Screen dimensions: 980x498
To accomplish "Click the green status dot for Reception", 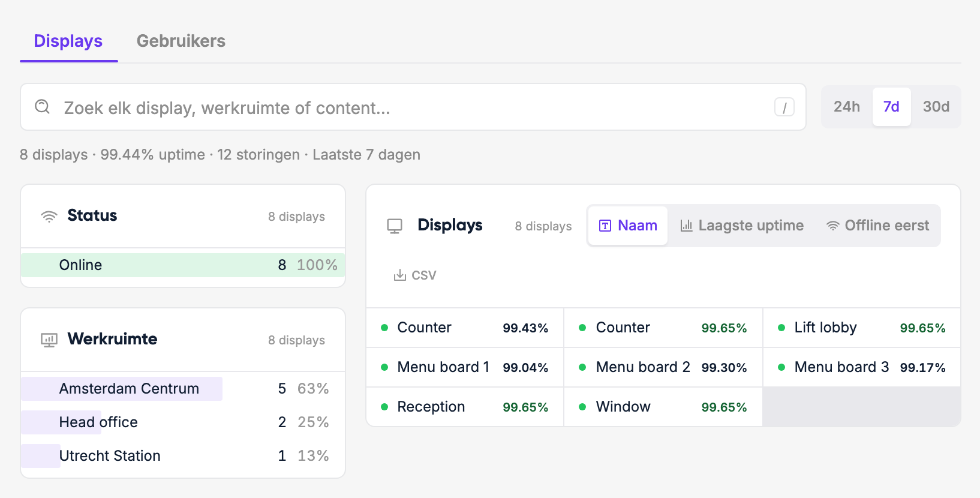I will (x=384, y=407).
